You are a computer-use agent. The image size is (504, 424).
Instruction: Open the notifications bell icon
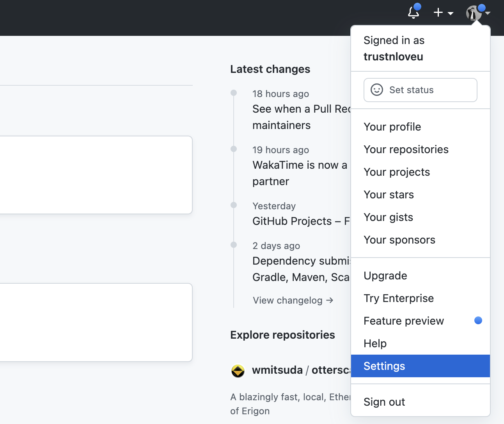click(x=414, y=12)
